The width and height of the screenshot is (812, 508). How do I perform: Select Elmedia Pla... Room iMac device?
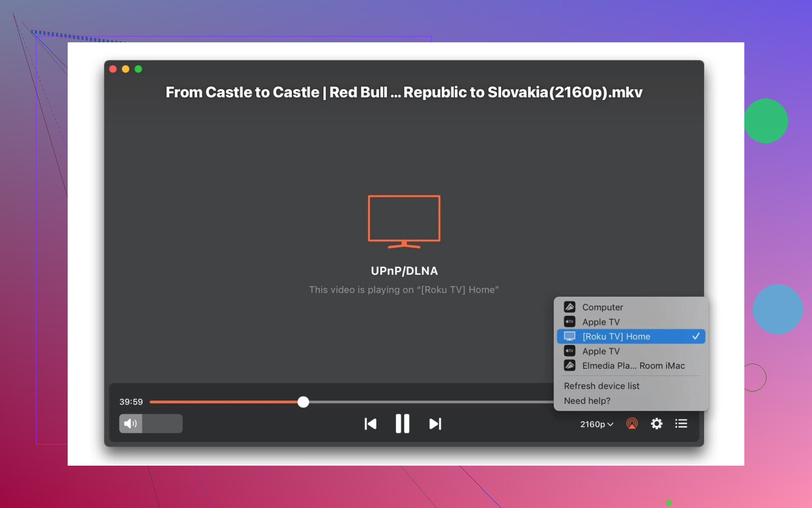631,366
